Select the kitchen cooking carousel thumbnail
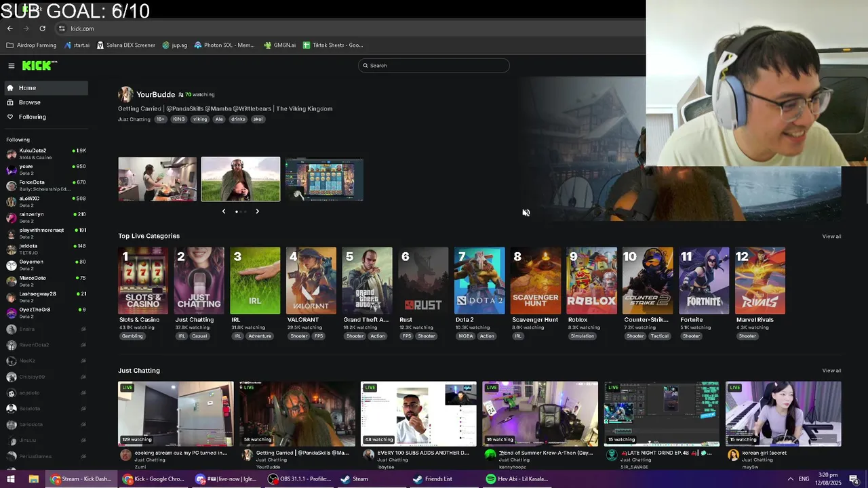This screenshot has height=488, width=868. (157, 179)
